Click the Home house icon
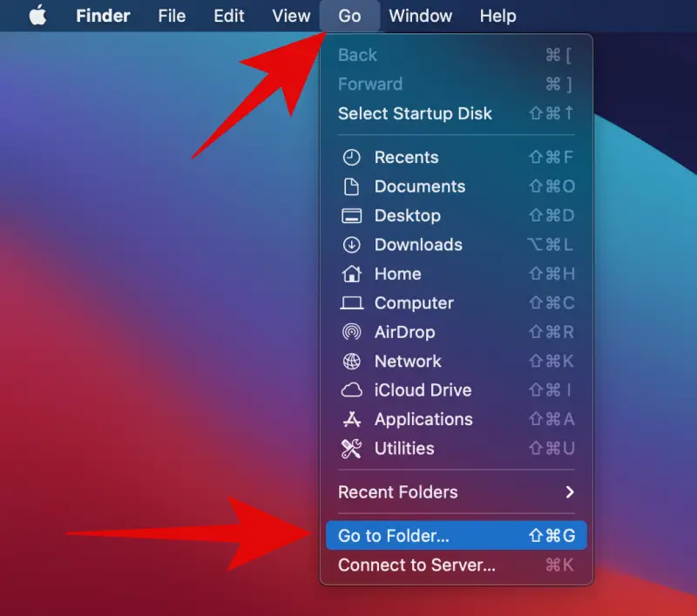The image size is (697, 616). pos(351,274)
